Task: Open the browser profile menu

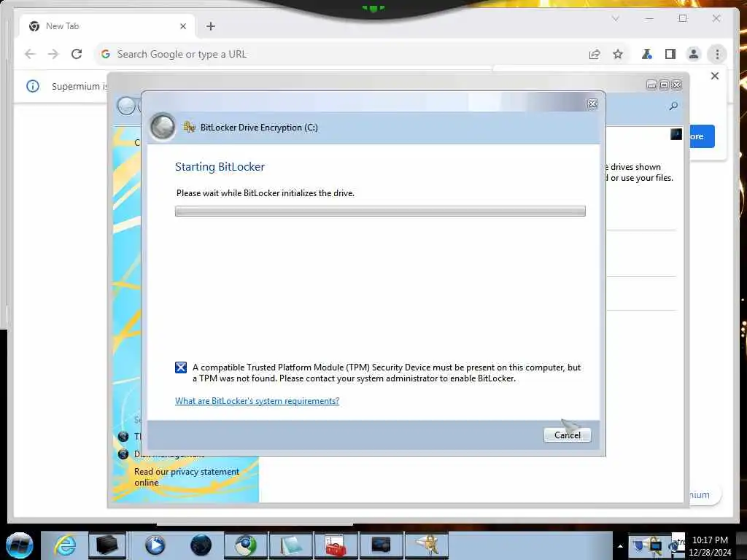Action: click(x=694, y=54)
